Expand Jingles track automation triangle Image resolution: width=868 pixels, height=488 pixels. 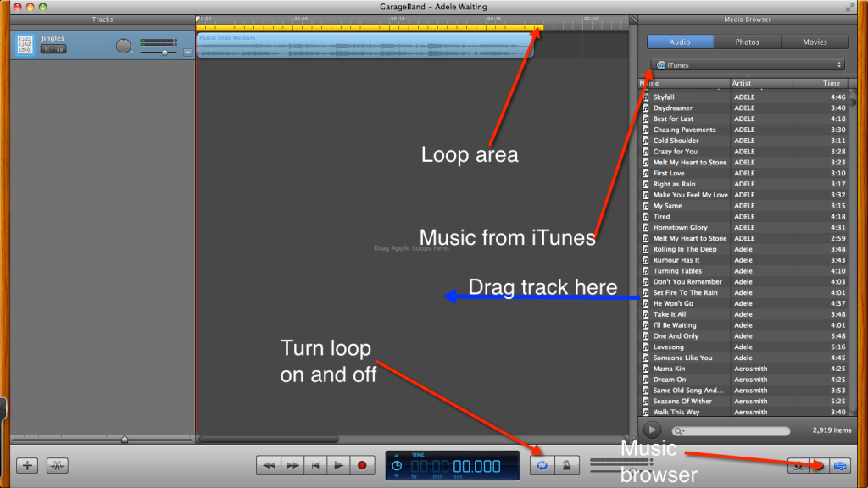187,53
